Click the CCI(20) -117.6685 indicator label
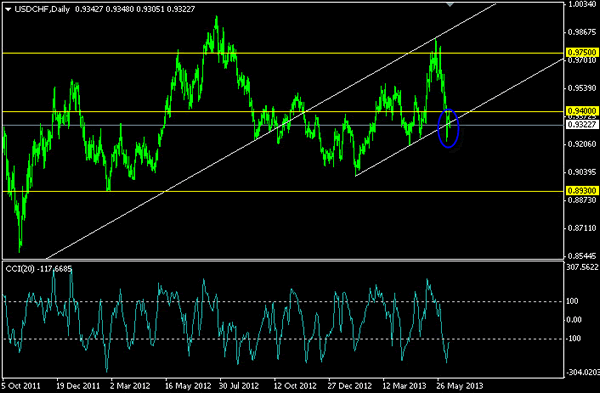Viewport: 600px width, 393px height. (x=39, y=269)
